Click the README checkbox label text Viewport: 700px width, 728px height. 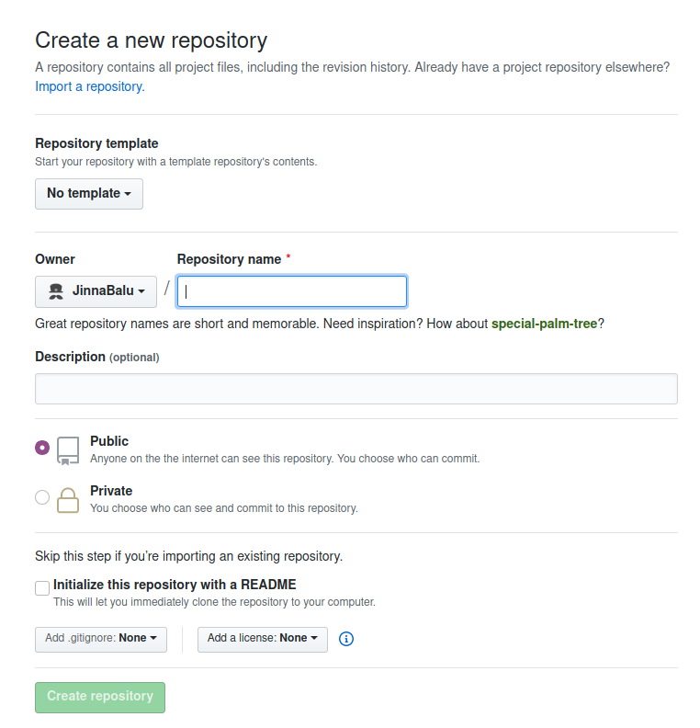pyautogui.click(x=175, y=585)
